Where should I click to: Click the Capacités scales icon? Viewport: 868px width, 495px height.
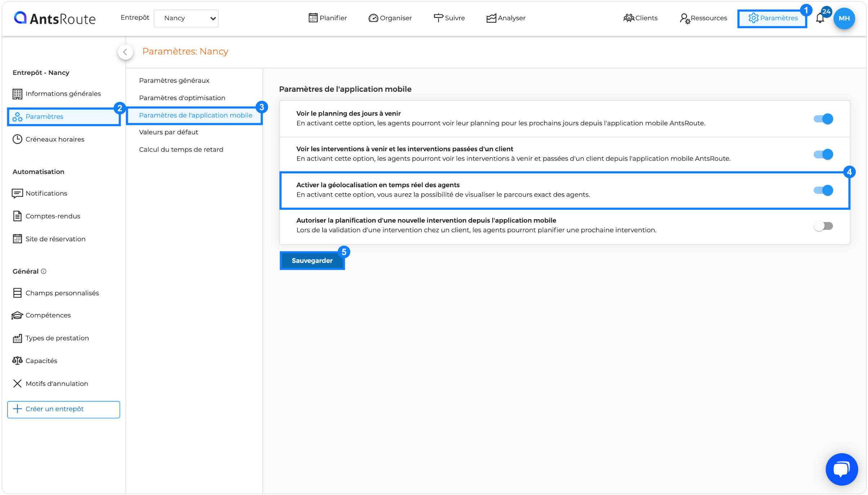(x=17, y=361)
